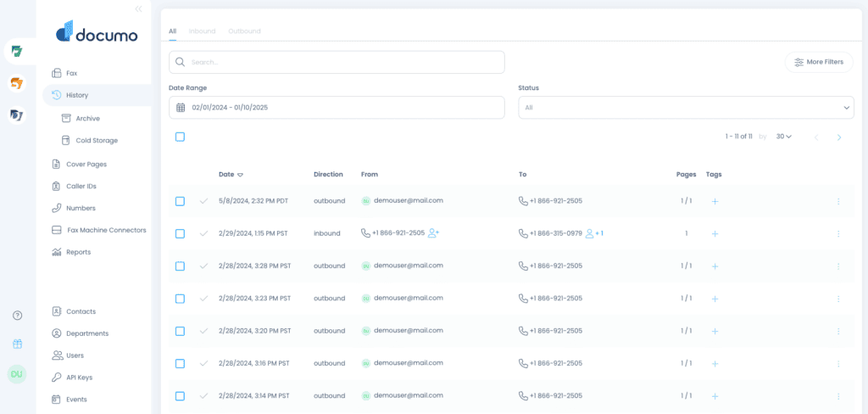
Task: Open the DU user avatar
Action: tap(17, 374)
